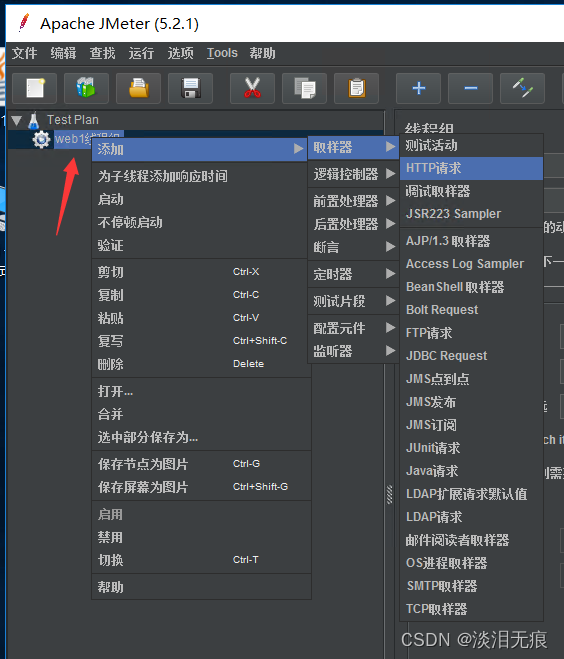Viewport: 564px width, 659px height.
Task: Select JMS订阅 entry
Action: pos(472,425)
